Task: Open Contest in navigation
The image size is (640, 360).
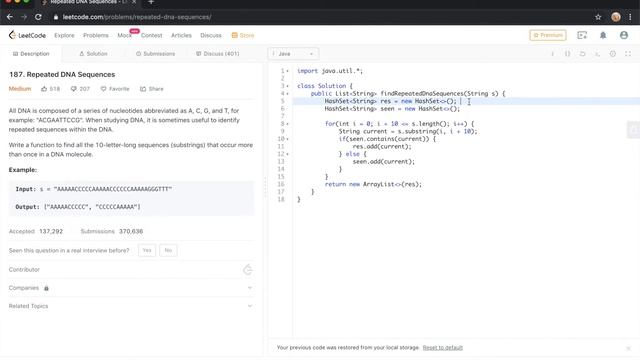Action: point(151,36)
